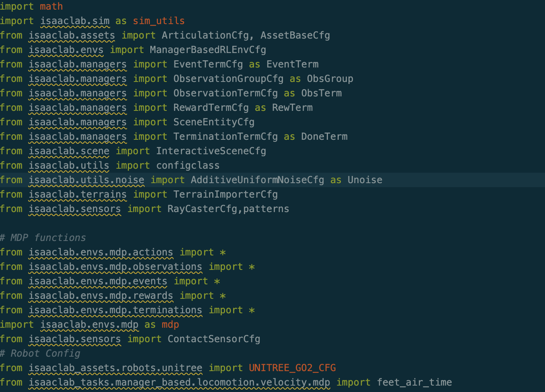Click the '# Robot Config' comment
Image resolution: width=545 pixels, height=392 pixels.
point(40,353)
